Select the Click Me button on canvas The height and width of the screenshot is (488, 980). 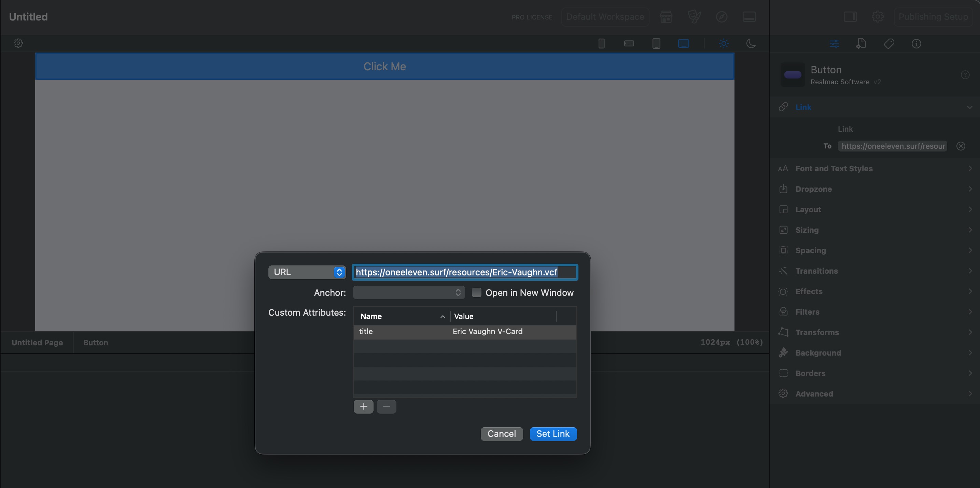[x=384, y=67]
